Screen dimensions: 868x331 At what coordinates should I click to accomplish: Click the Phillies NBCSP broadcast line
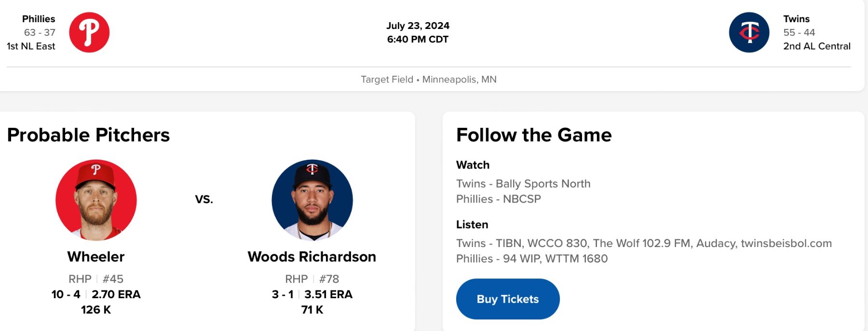click(498, 199)
